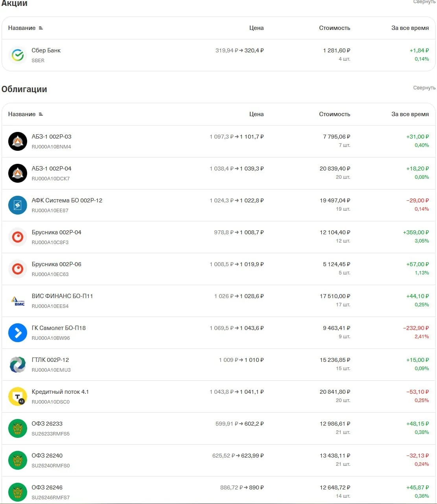437x504 pixels.
Task: Click the Цена column header in bonds table
Action: (256, 114)
